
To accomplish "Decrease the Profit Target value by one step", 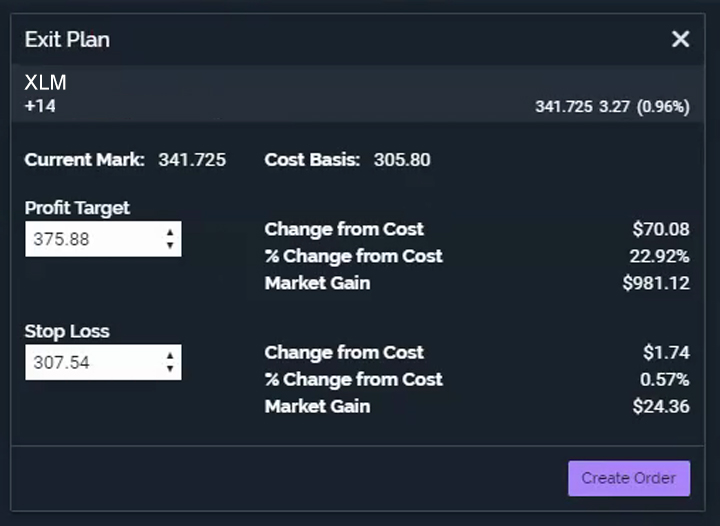I will [170, 246].
